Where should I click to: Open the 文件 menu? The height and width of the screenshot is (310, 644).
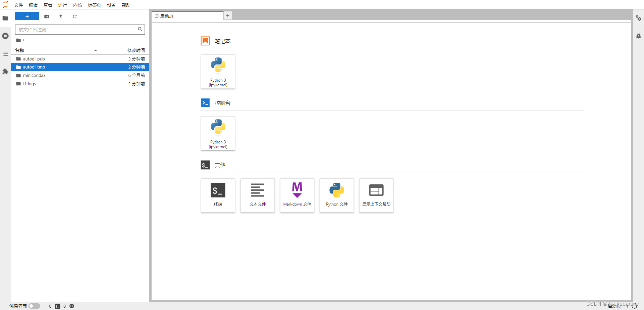18,5
